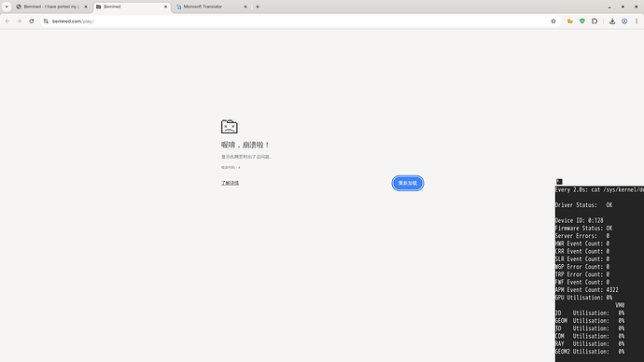Show the browser downloads
644x362 pixels.
[x=612, y=21]
